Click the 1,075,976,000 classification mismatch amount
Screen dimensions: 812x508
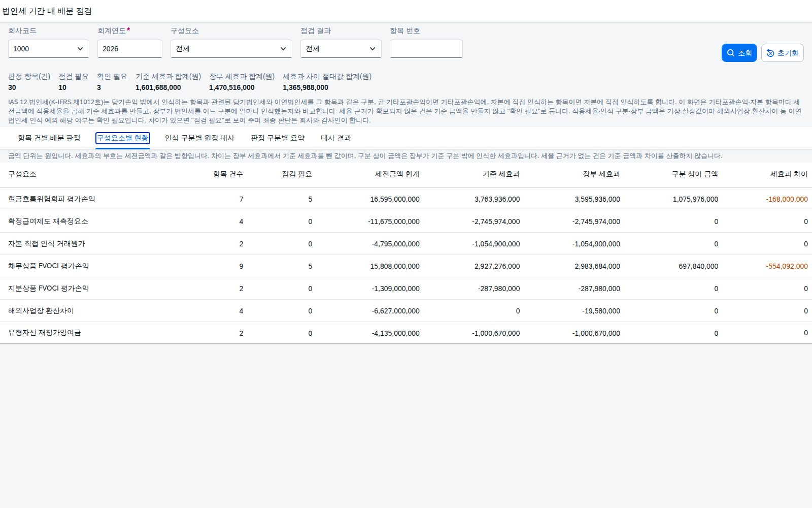695,199
